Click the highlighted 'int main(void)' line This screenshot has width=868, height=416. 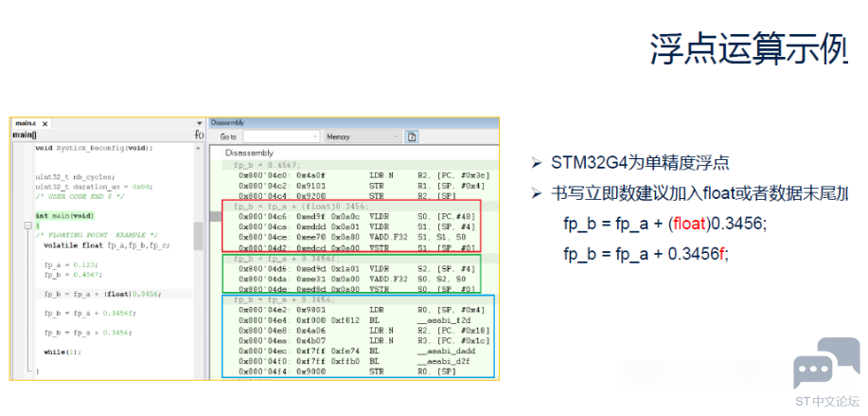[64, 215]
